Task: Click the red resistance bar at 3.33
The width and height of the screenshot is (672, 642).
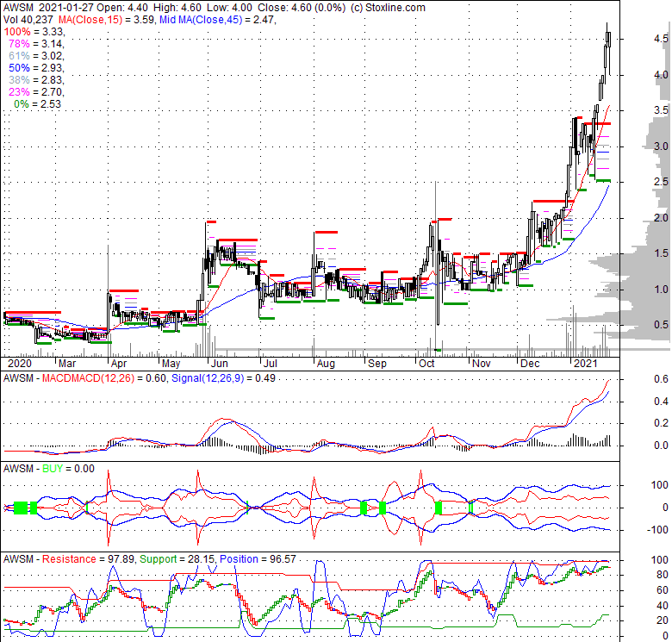Action: [597, 124]
